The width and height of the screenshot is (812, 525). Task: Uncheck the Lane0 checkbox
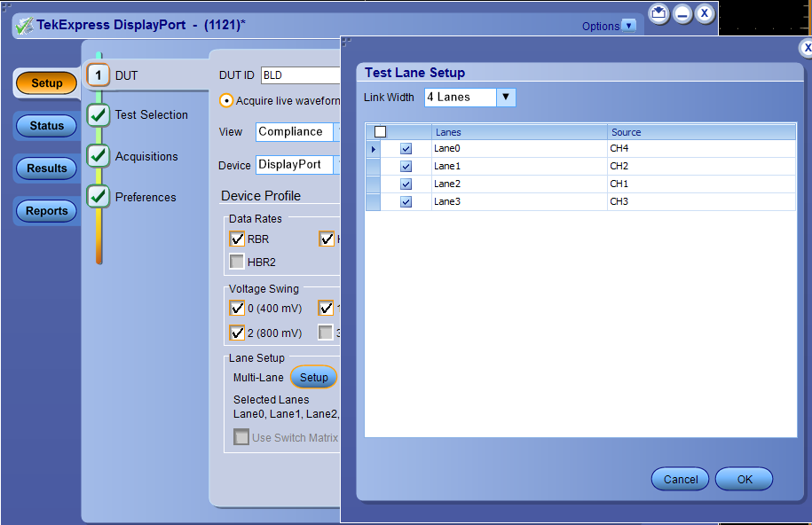(406, 149)
